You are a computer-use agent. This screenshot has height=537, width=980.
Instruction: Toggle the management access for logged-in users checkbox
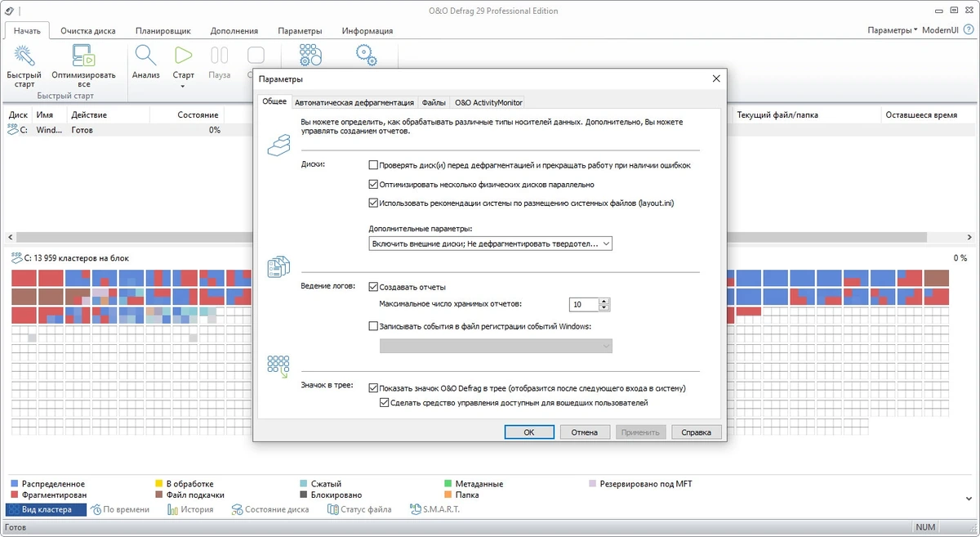[x=385, y=403]
